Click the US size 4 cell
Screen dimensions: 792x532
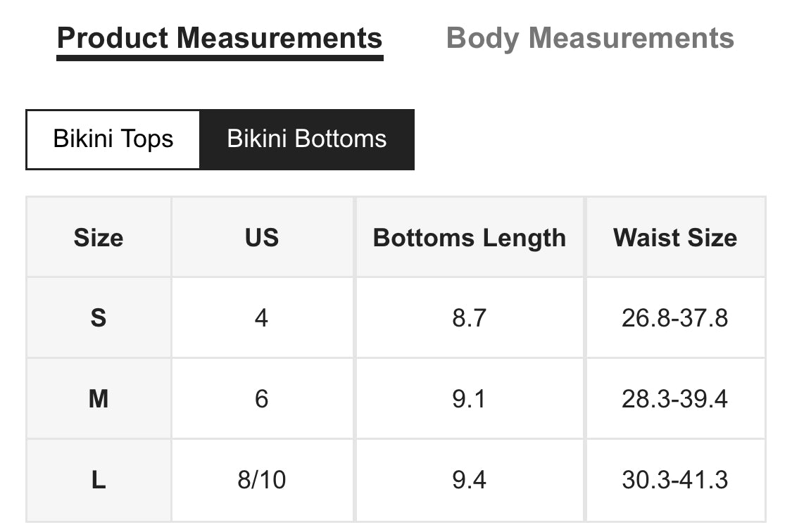[262, 318]
